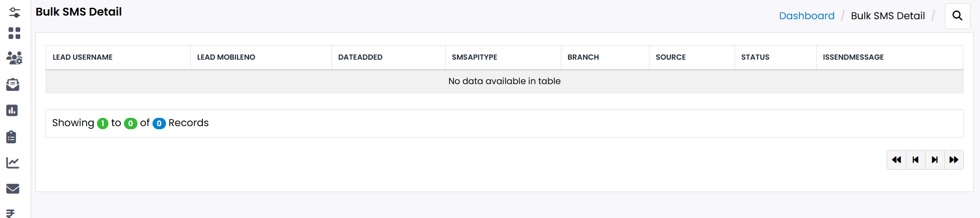Viewport: 980px width, 218px height.
Task: Click the sliders settings icon in sidebar
Action: [x=15, y=12]
